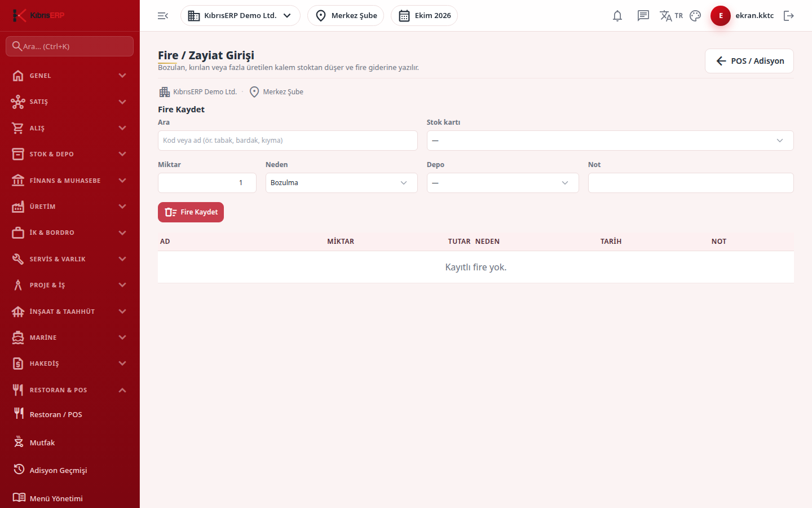812x508 pixels.
Task: Open Mutfak kitchen page
Action: (70, 443)
